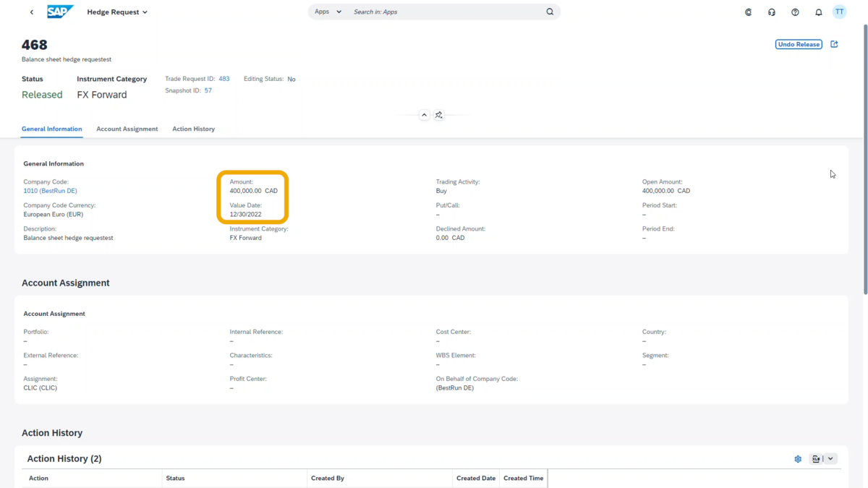Viewport: 868px width, 488px height.
Task: Open the spreadsheet export options dropdown arrow
Action: pos(830,458)
